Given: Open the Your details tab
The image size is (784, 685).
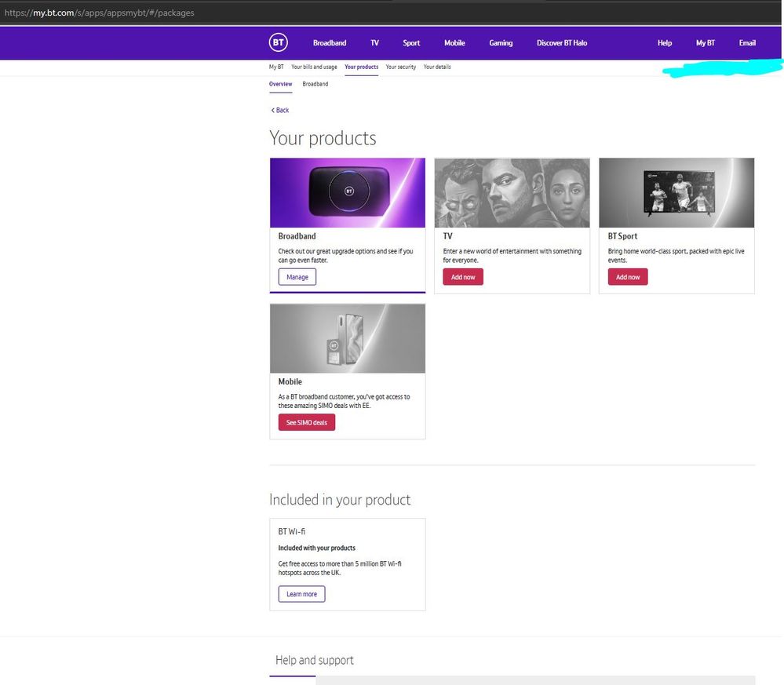Looking at the screenshot, I should pyautogui.click(x=437, y=67).
